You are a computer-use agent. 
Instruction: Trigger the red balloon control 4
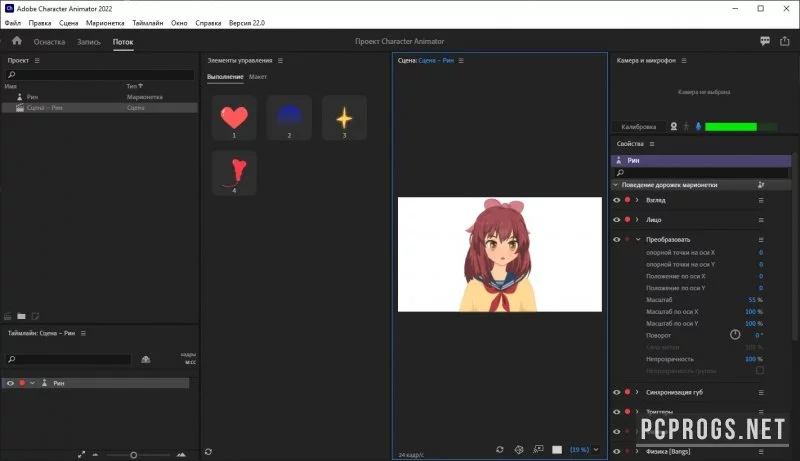click(234, 173)
